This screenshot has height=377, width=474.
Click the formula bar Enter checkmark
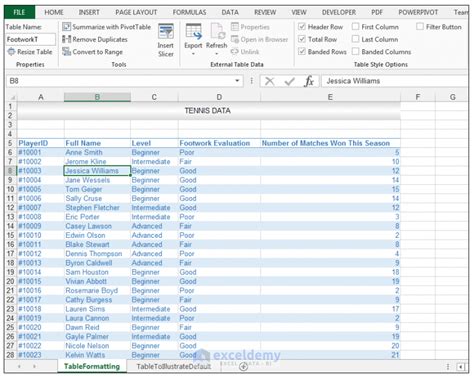click(289, 81)
